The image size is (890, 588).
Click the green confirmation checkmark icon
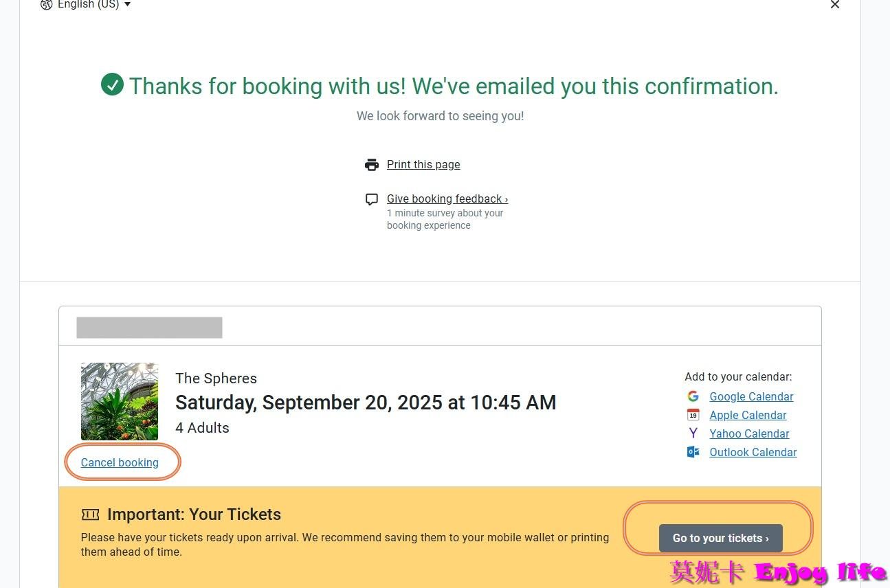(112, 84)
